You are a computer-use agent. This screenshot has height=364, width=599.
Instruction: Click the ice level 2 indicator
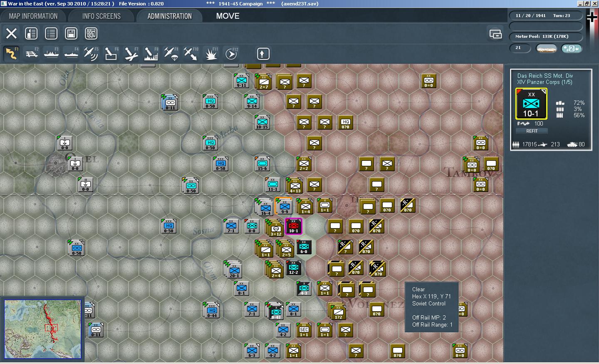[x=572, y=49]
